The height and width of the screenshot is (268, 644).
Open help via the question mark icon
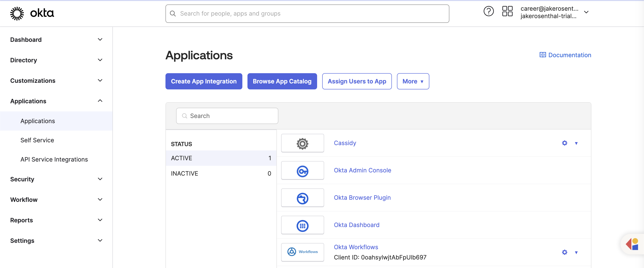tap(489, 11)
